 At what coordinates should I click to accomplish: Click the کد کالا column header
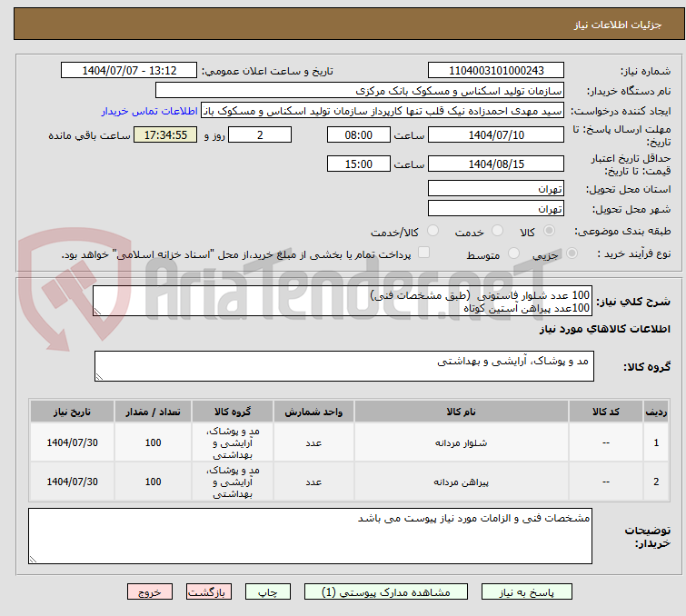point(605,412)
